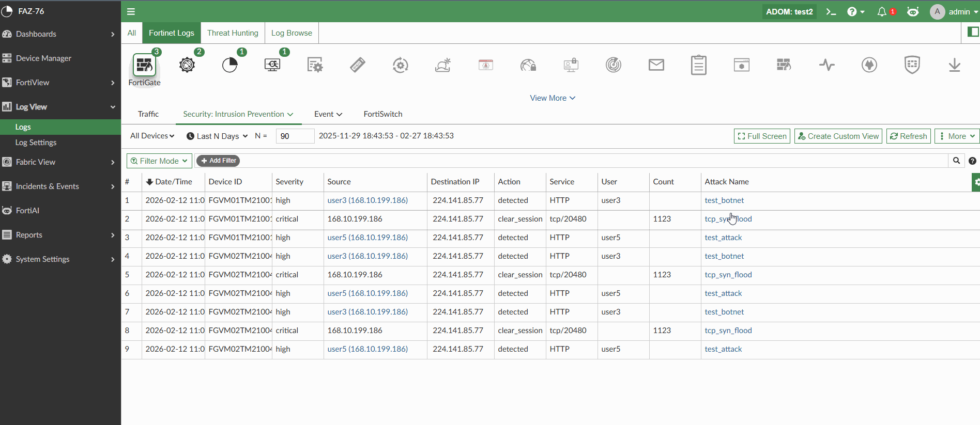The image size is (980, 425).
Task: Open the Event log tab
Action: click(328, 114)
